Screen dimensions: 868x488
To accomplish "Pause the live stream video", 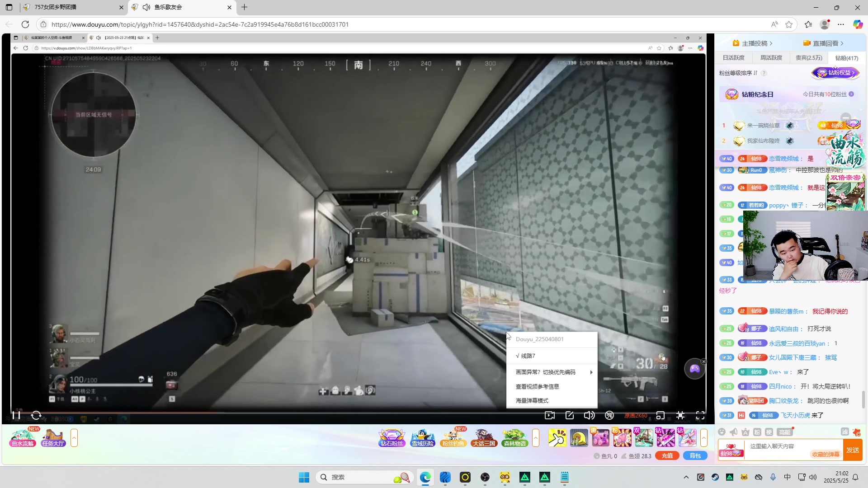I will coord(16,415).
